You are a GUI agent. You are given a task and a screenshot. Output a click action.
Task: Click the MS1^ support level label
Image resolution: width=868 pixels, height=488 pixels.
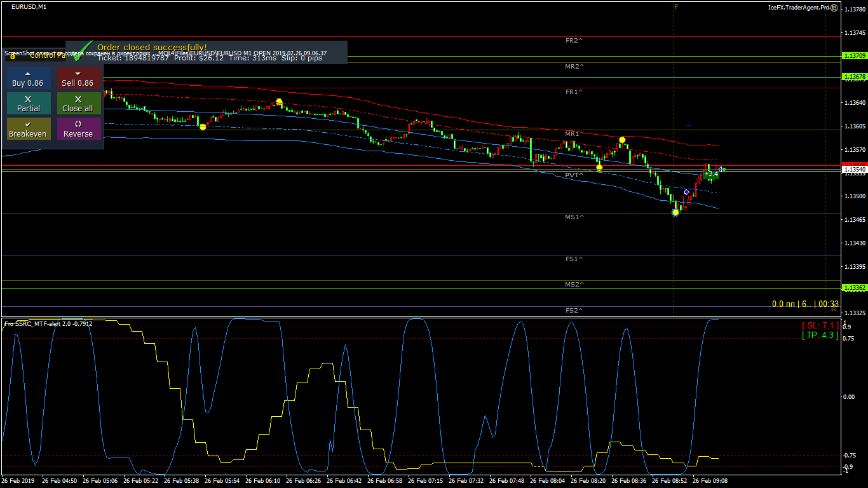574,217
